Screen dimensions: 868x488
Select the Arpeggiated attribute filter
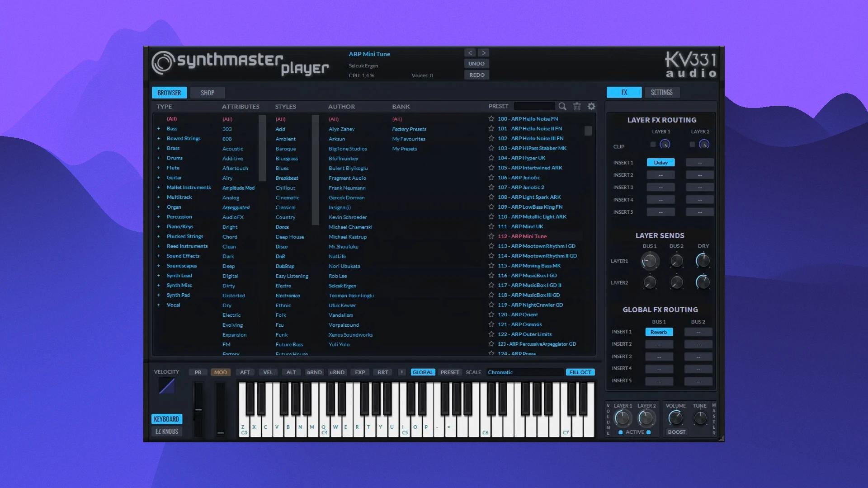pos(236,207)
